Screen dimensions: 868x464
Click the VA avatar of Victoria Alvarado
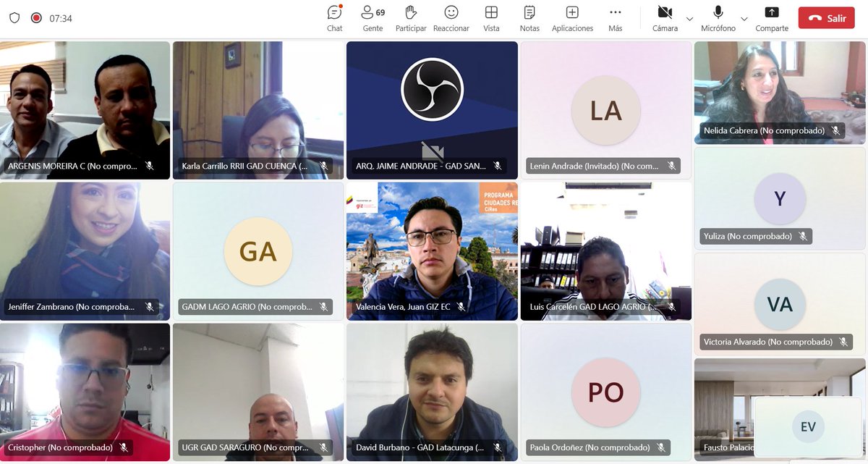[780, 304]
